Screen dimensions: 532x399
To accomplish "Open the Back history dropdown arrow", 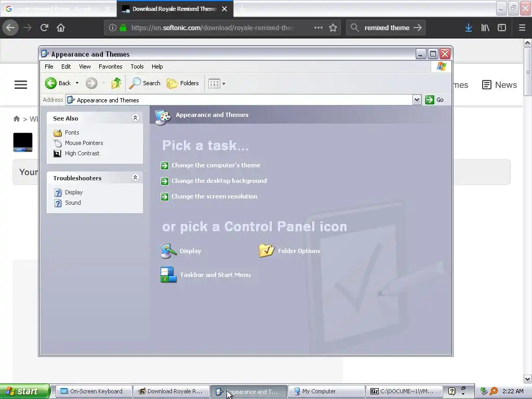I will coord(77,83).
